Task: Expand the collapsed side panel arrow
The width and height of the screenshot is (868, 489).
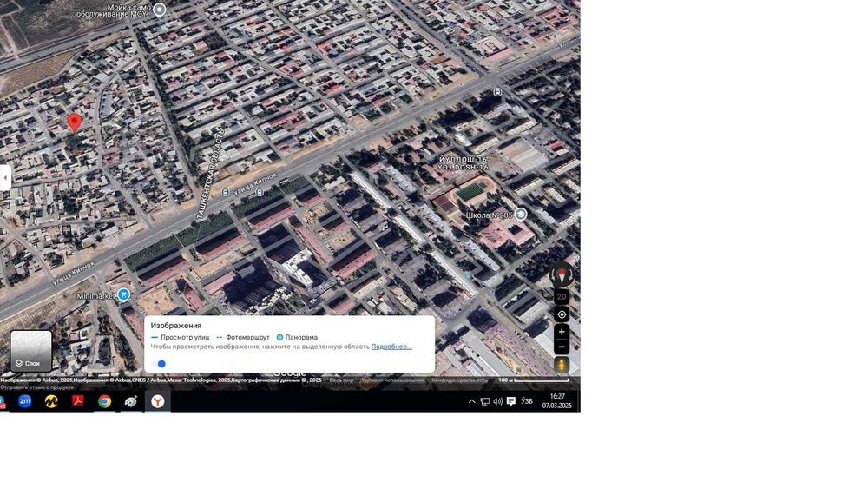Action: [5, 178]
